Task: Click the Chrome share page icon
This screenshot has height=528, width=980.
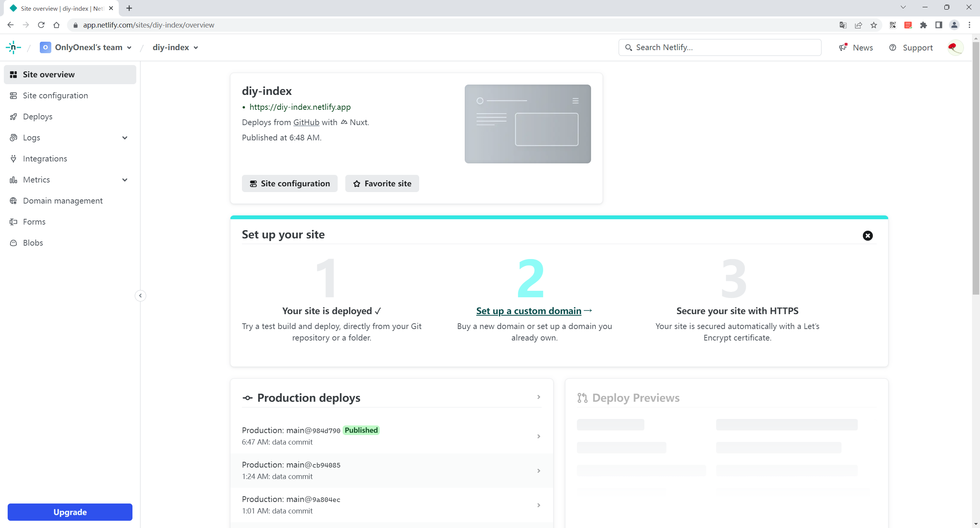Action: (x=858, y=25)
